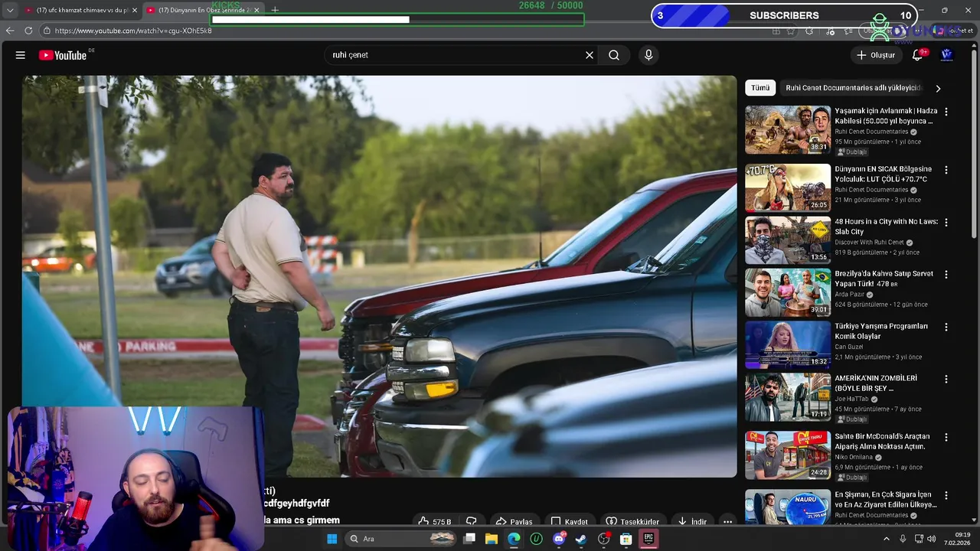Click the Kaydet save button

click(x=570, y=521)
